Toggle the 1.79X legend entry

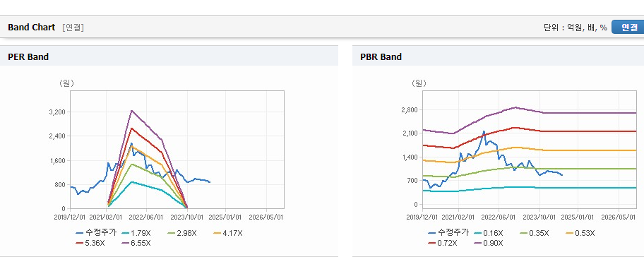(x=136, y=233)
